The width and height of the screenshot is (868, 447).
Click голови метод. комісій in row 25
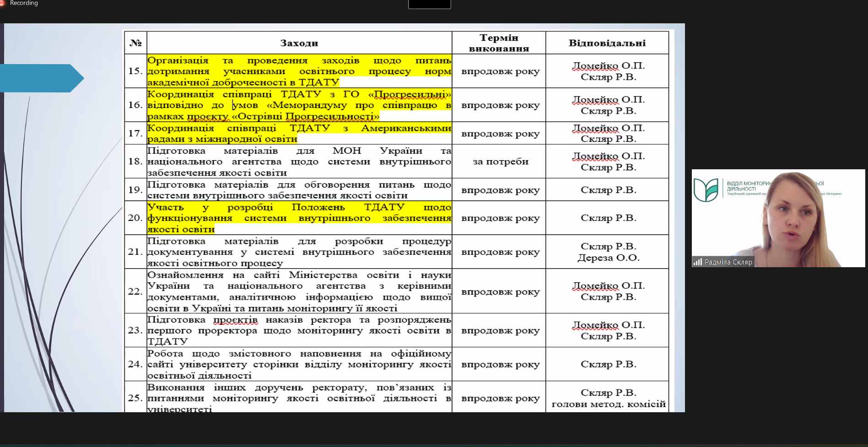608,404
